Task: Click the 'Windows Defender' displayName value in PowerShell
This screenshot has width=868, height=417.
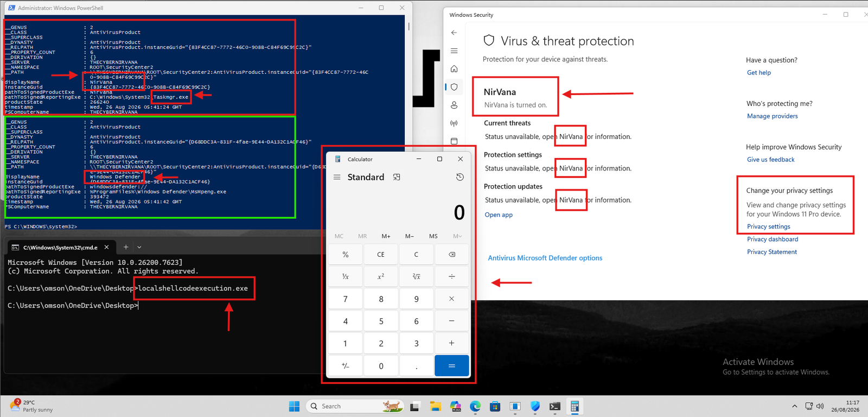Action: pos(115,177)
